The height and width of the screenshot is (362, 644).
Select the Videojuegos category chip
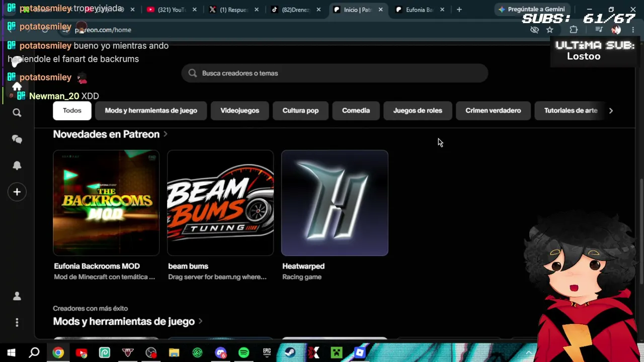tap(239, 111)
